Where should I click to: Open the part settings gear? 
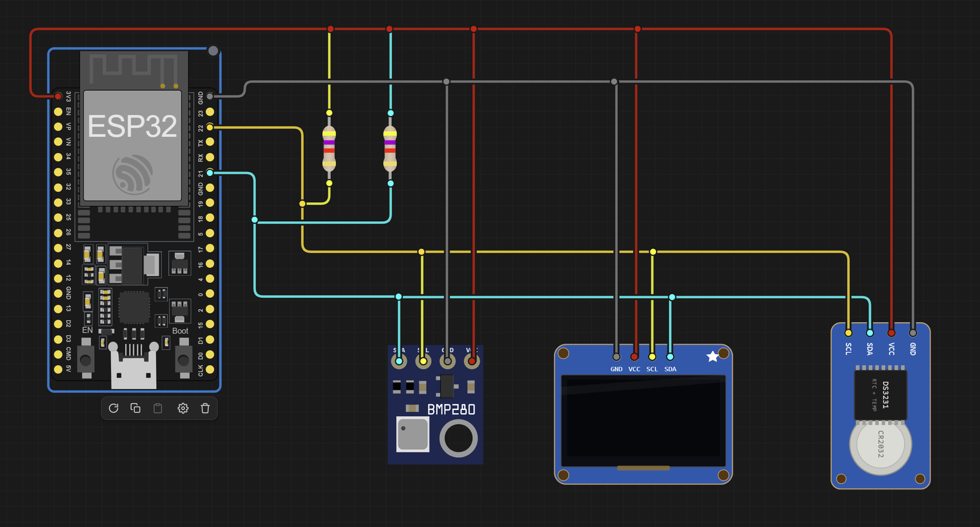pos(183,408)
